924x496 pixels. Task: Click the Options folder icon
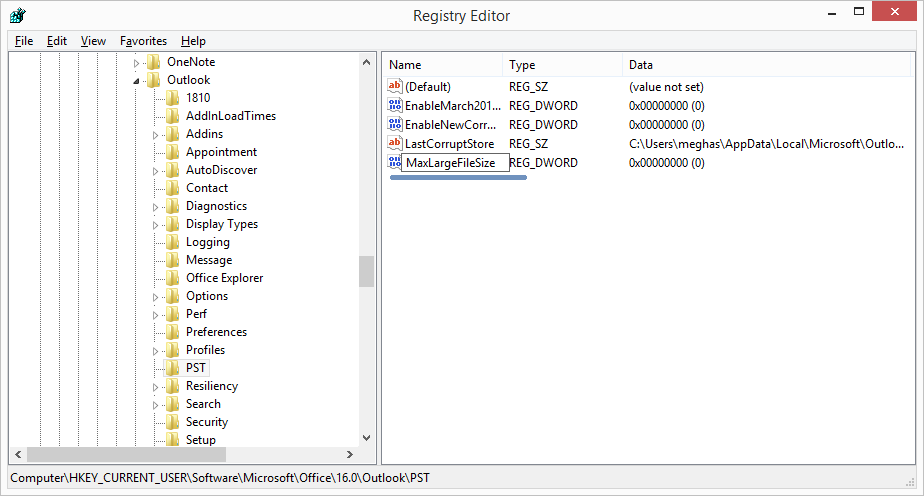172,296
